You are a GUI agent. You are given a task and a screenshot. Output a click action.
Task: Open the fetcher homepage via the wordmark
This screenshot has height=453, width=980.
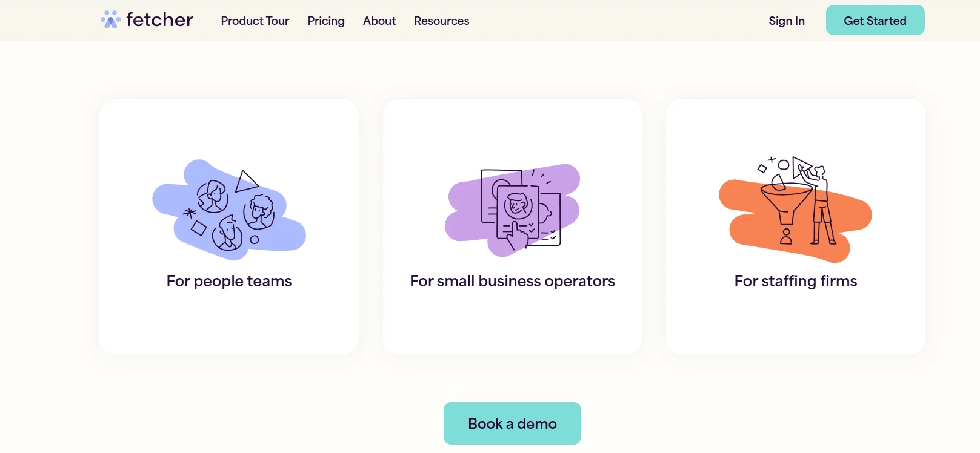tap(159, 19)
